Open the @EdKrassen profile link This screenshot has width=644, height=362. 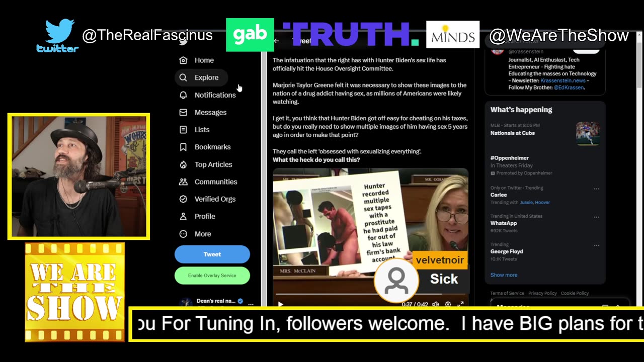tap(569, 87)
